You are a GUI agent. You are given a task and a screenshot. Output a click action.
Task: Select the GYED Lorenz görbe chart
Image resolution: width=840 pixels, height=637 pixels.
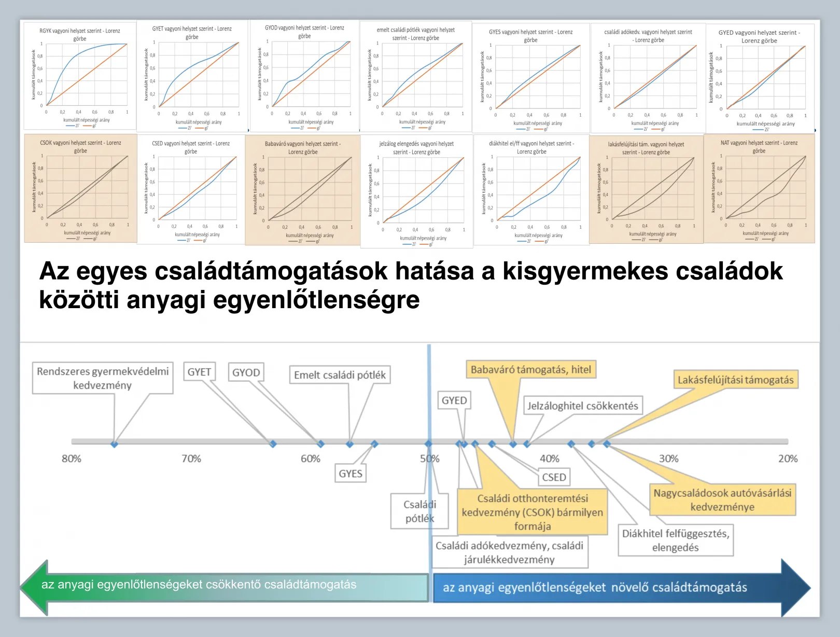coord(760,78)
